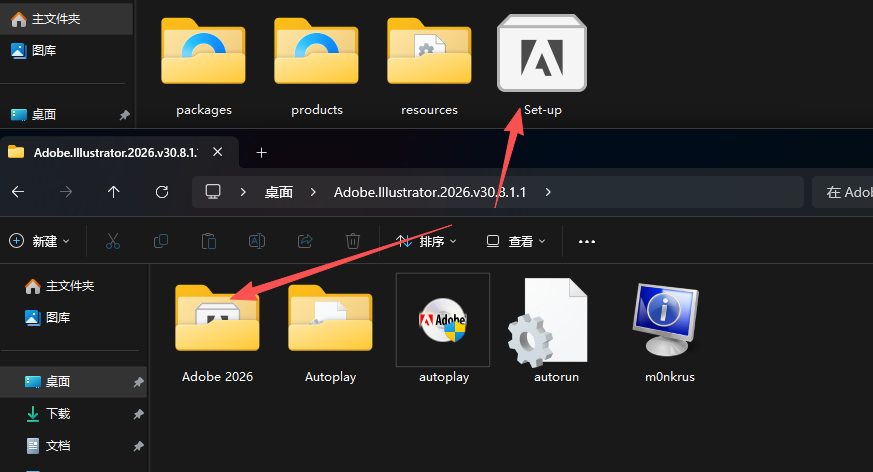
Task: Click the This PC monitor icon in address bar
Action: pyautogui.click(x=213, y=192)
